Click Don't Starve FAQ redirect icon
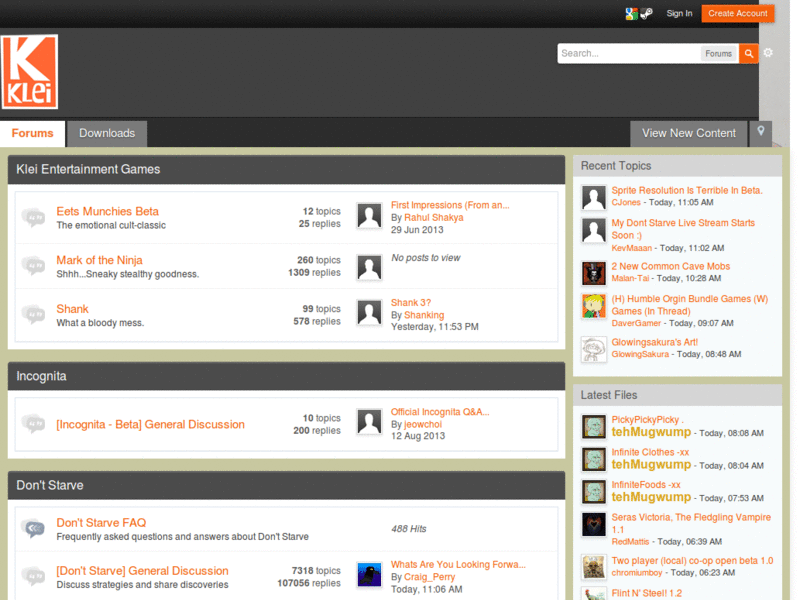 tap(34, 529)
